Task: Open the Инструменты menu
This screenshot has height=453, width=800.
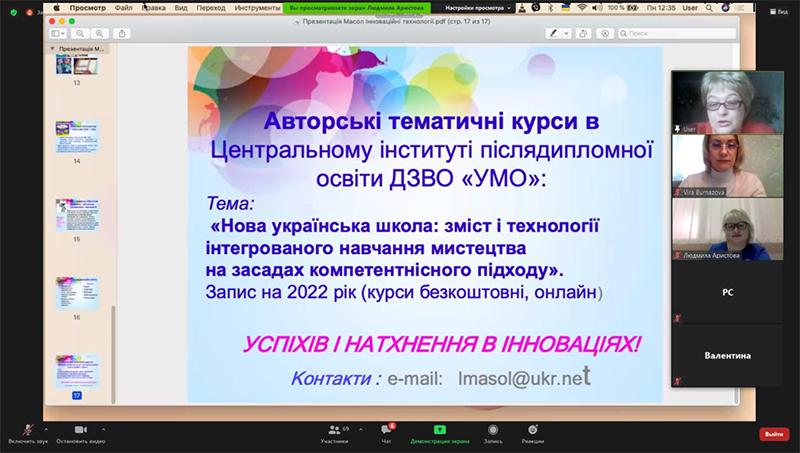Action: [257, 8]
